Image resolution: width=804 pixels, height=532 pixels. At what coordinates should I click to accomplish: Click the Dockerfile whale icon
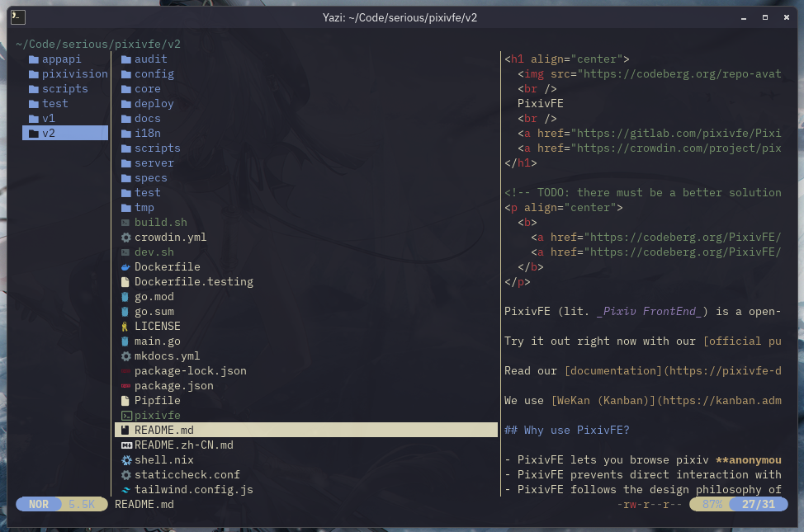pyautogui.click(x=125, y=267)
